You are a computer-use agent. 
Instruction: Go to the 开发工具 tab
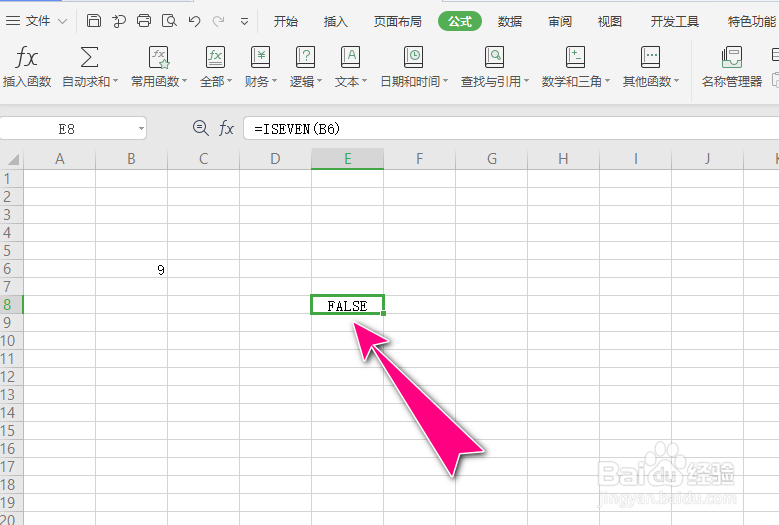tap(675, 21)
